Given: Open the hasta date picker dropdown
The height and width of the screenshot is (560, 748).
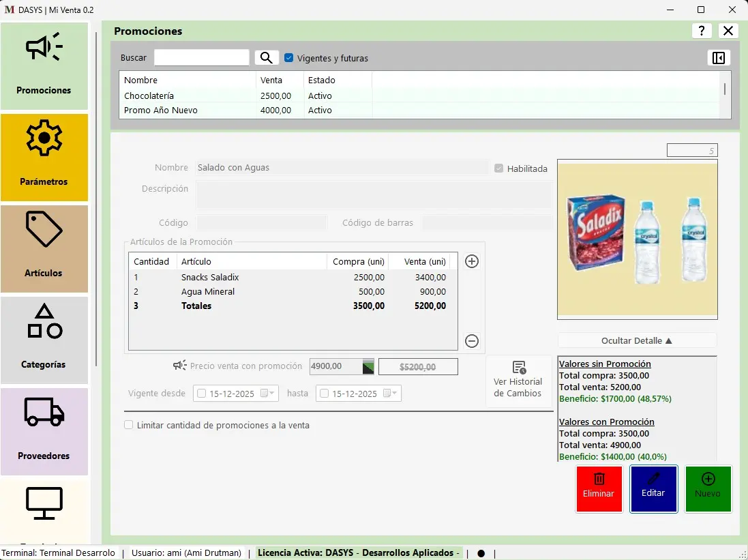Looking at the screenshot, I should (394, 394).
